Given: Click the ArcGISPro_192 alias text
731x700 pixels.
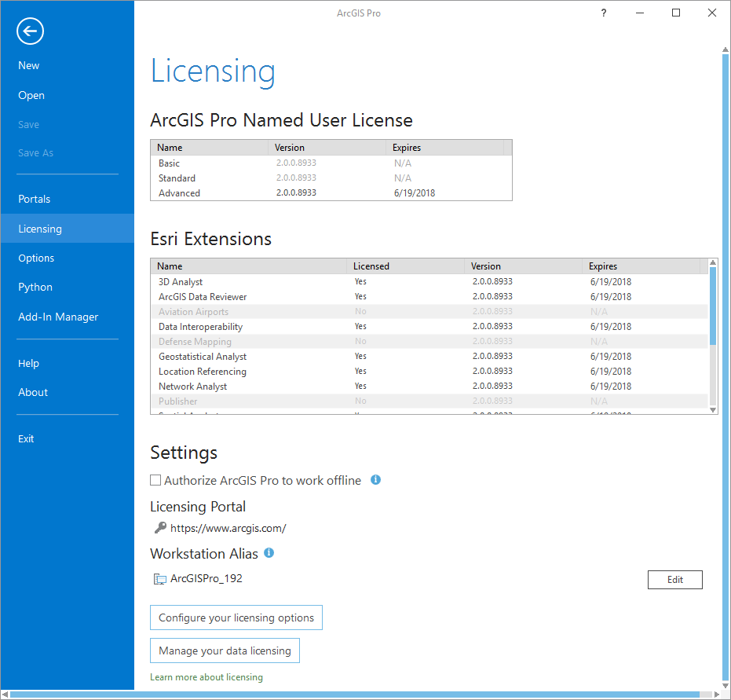Looking at the screenshot, I should click(x=207, y=579).
